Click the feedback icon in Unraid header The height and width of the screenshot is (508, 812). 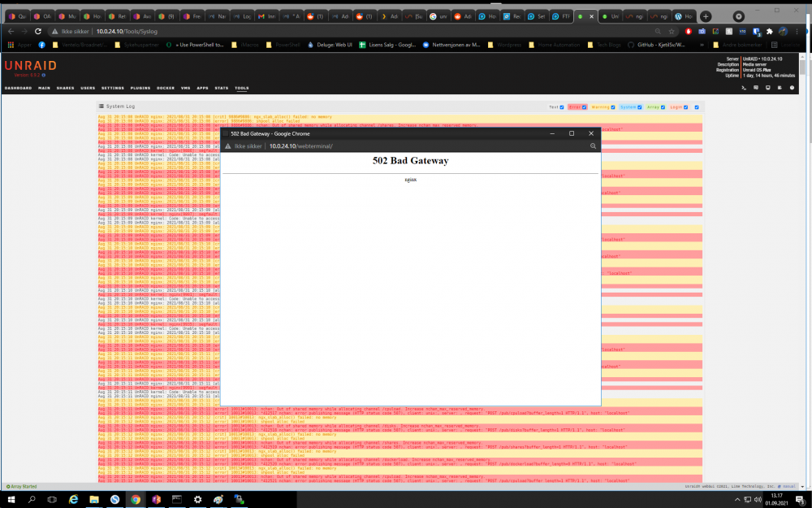[756, 88]
